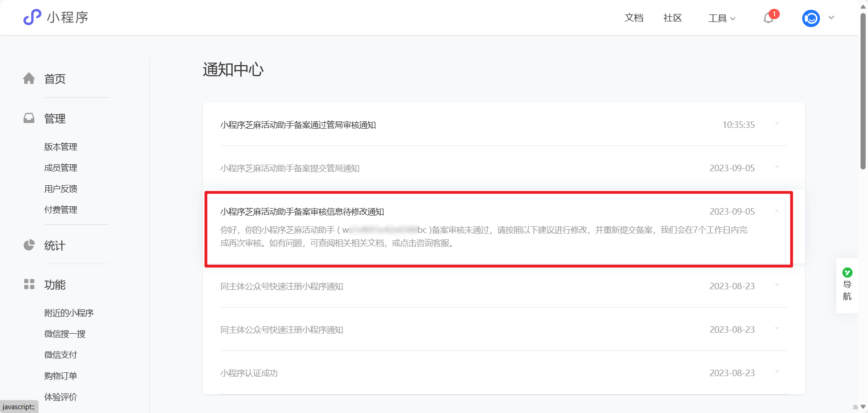Open the notification bell icon
This screenshot has width=868, height=413.
pyautogui.click(x=768, y=18)
